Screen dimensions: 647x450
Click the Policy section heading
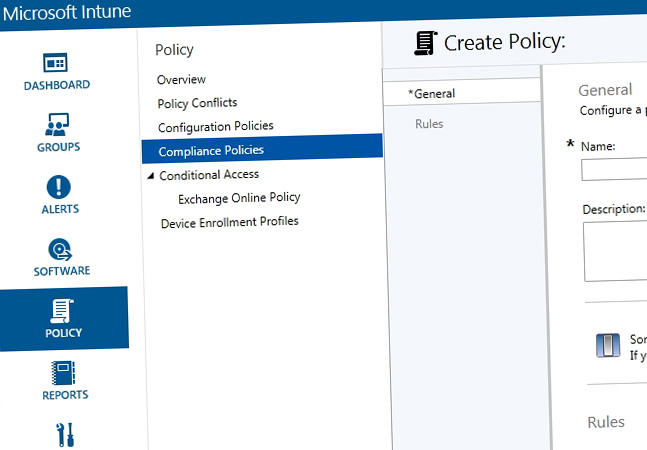pos(174,50)
